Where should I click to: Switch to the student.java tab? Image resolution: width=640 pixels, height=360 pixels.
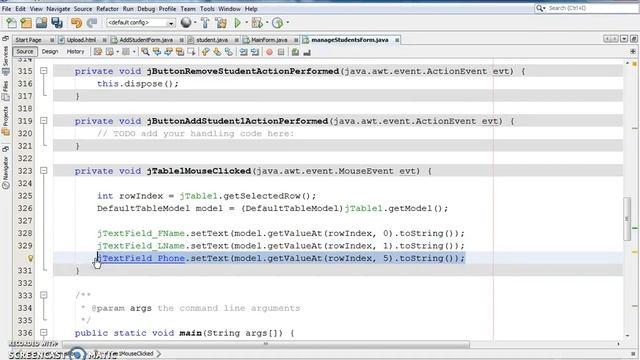point(212,40)
